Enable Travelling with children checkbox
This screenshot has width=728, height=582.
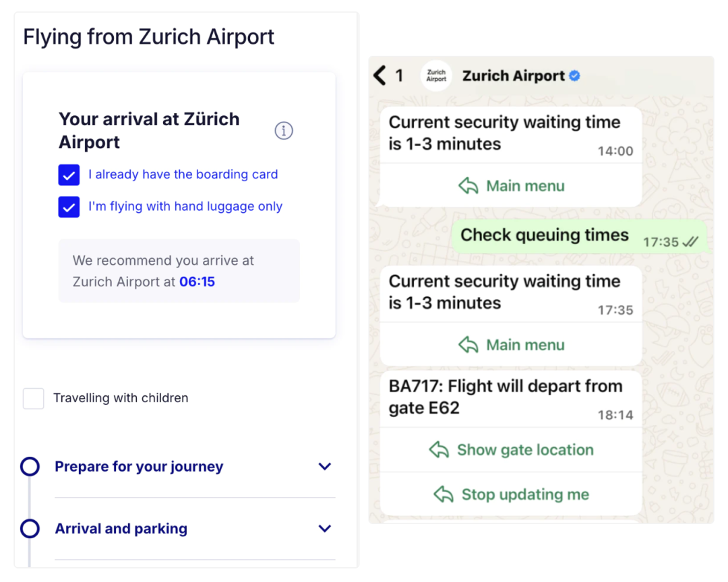coord(34,398)
